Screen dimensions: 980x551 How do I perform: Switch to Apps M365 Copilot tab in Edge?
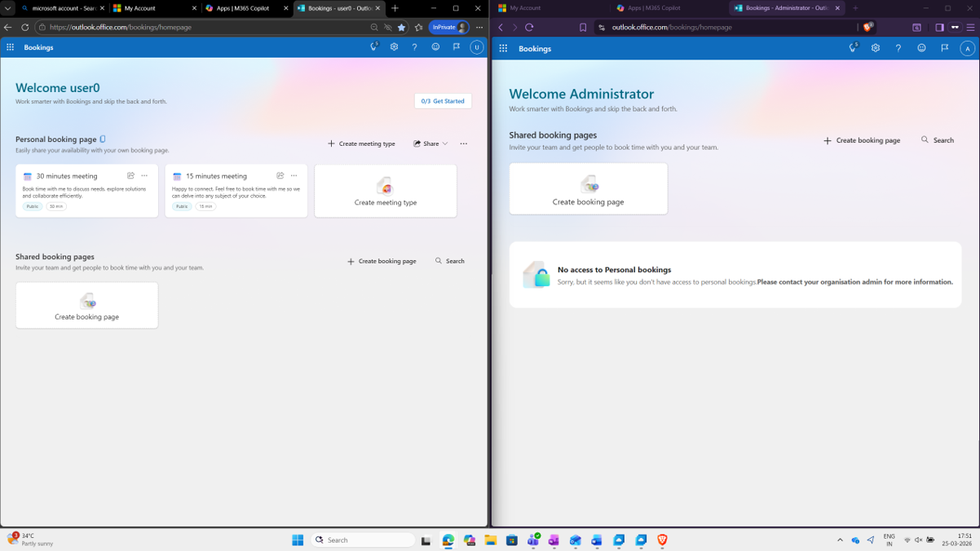pos(247,8)
